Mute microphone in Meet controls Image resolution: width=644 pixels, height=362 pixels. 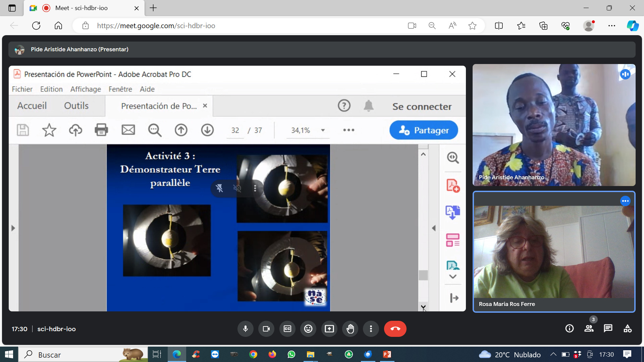[246, 329]
